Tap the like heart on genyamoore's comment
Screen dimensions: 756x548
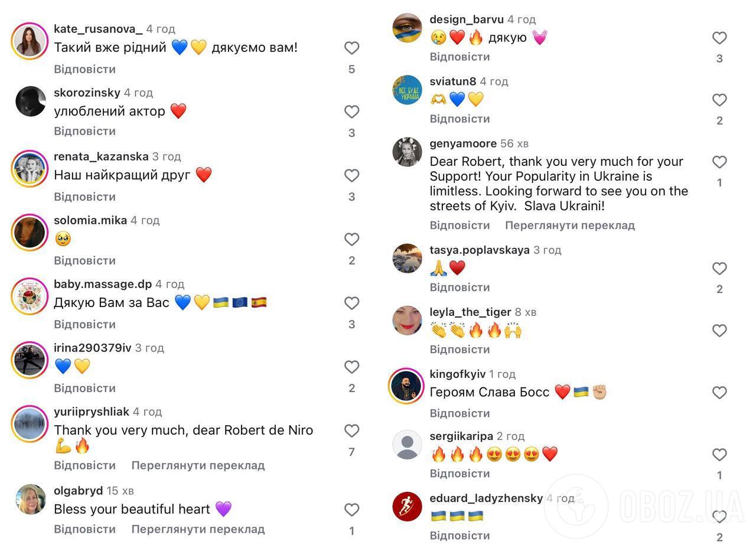point(719,162)
